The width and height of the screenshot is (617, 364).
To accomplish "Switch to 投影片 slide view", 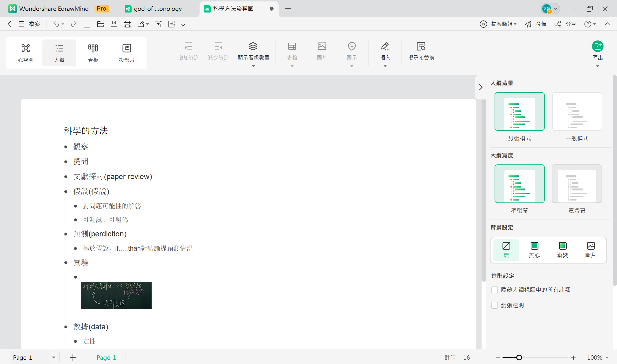I will click(x=127, y=52).
